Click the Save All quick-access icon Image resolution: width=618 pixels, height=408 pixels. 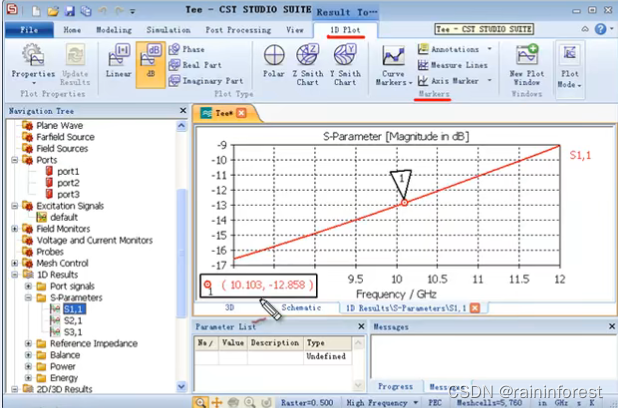86,11
